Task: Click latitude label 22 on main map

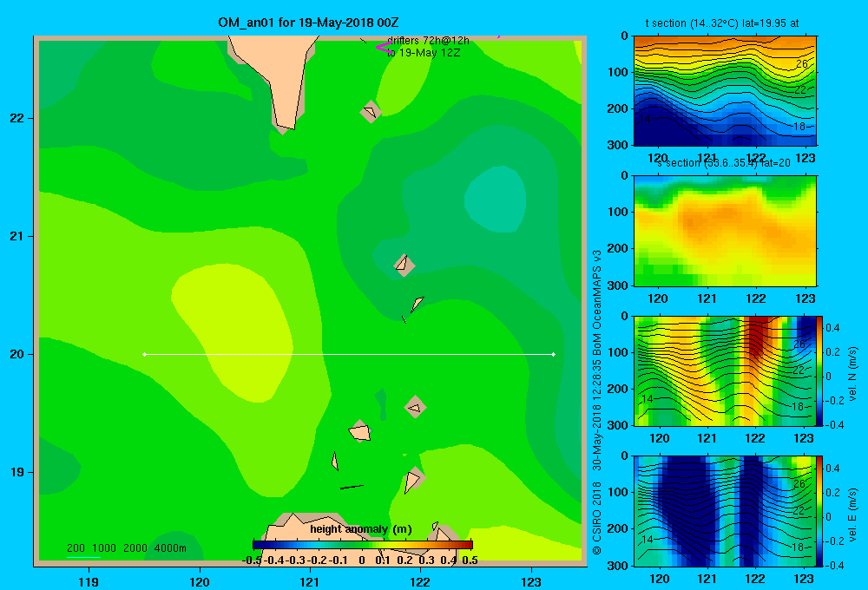Action: click(x=17, y=118)
